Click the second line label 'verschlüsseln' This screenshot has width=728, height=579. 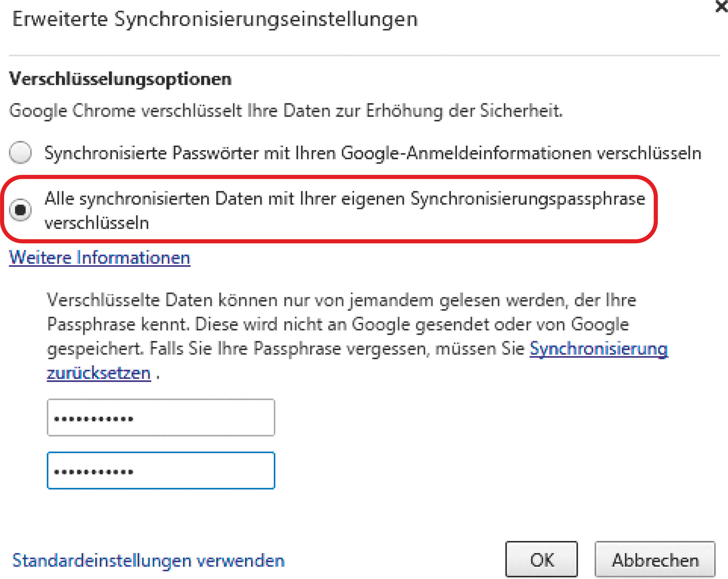pos(97,223)
